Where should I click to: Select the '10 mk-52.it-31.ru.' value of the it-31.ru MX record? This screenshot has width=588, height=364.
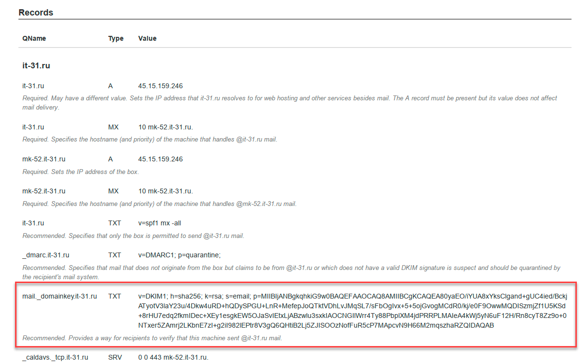click(x=165, y=127)
